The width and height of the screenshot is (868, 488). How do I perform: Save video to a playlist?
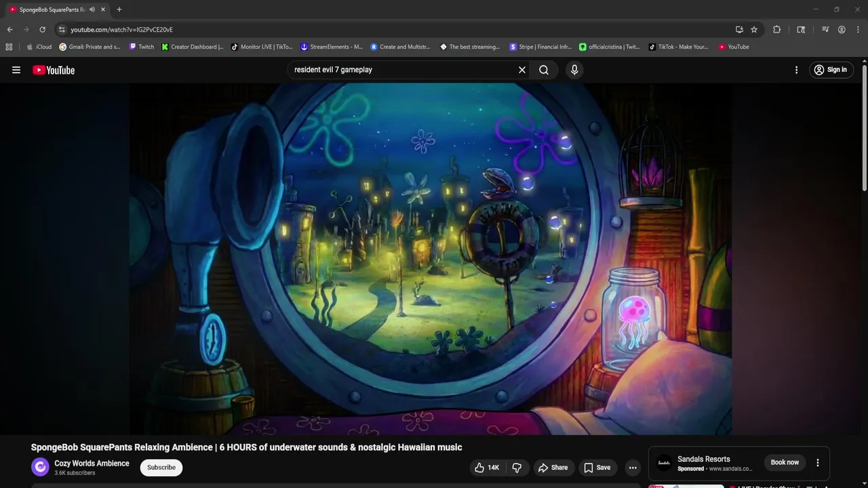tap(597, 468)
